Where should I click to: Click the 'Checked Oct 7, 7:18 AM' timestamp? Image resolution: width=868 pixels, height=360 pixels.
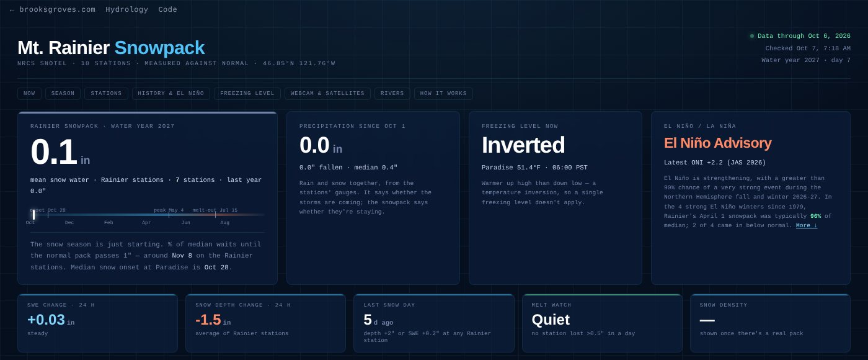tap(808, 48)
